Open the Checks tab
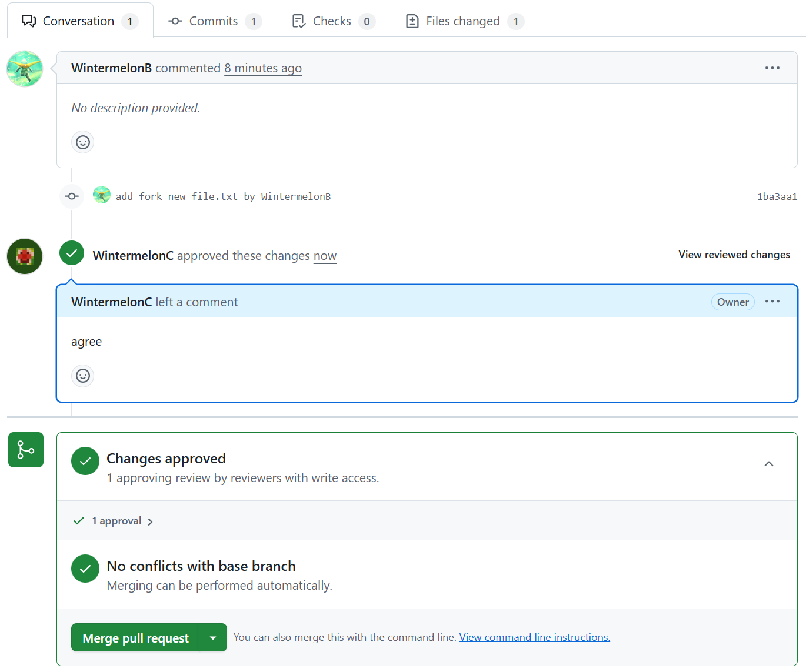806x672 pixels. coord(332,21)
